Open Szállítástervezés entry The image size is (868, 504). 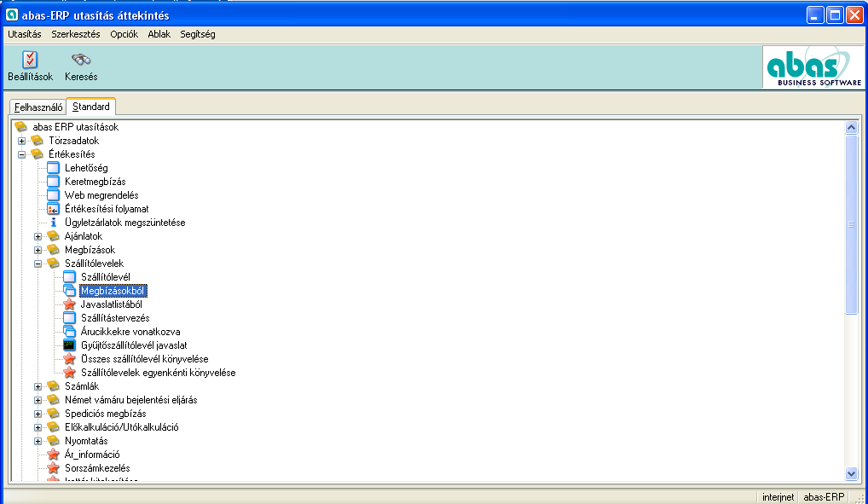pos(115,318)
